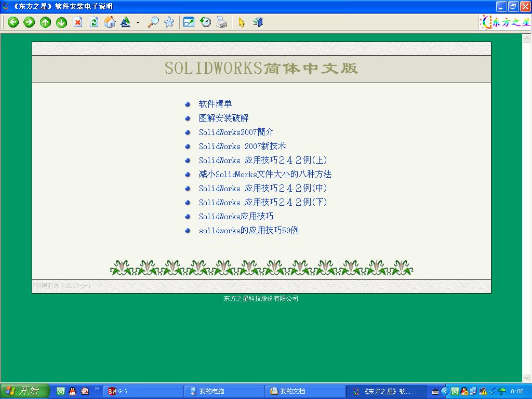Open the dropdown arrow next to font size
Image resolution: width=532 pixels, height=399 pixels.
click(138, 23)
